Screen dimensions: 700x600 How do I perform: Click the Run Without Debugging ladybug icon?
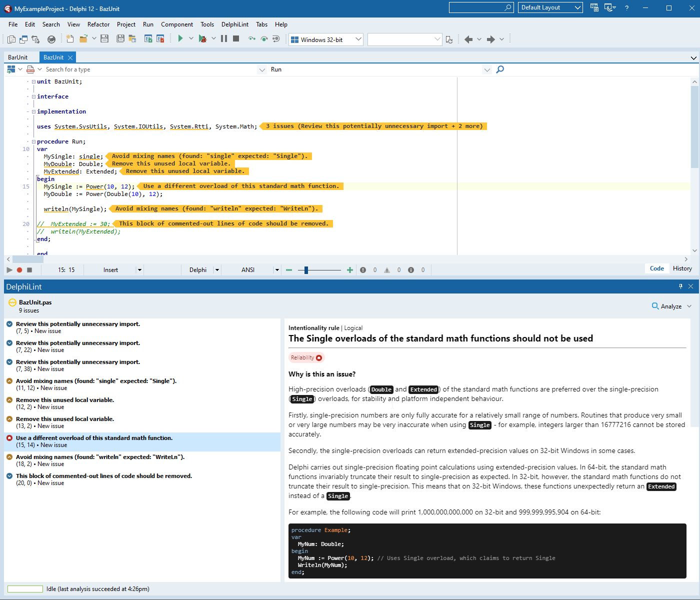tap(202, 39)
